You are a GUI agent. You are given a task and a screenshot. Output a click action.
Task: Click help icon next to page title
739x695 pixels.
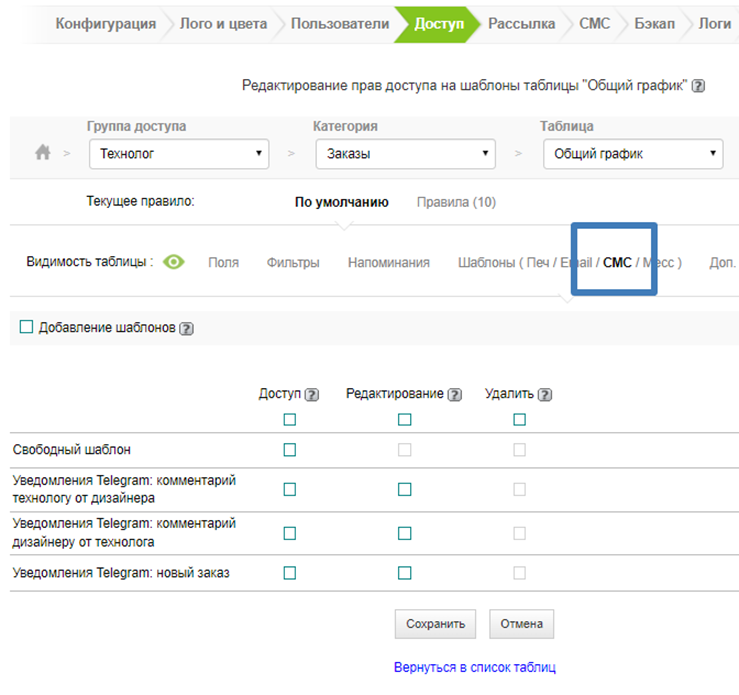pos(698,87)
